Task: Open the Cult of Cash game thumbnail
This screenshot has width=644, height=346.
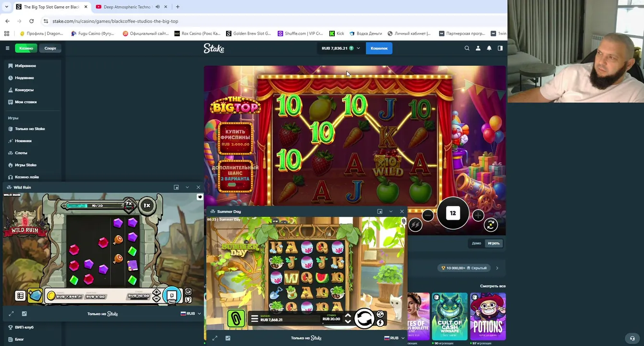Action: (450, 316)
